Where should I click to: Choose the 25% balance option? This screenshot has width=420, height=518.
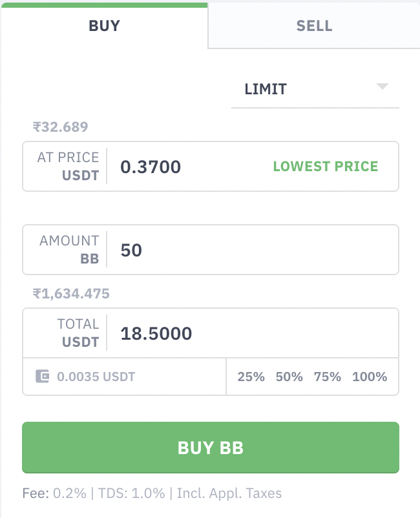pyautogui.click(x=251, y=377)
